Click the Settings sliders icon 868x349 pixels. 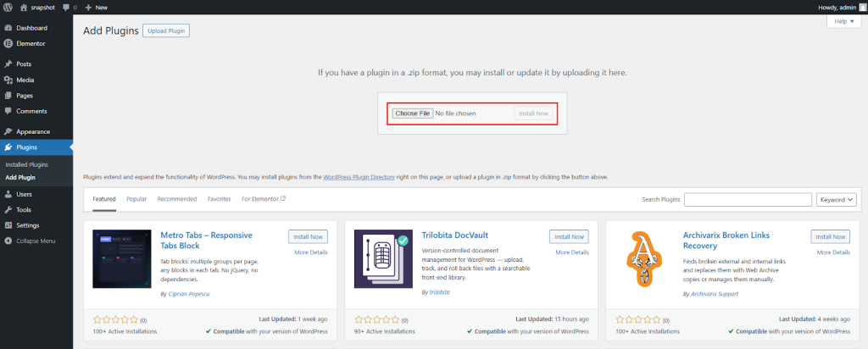[8, 225]
